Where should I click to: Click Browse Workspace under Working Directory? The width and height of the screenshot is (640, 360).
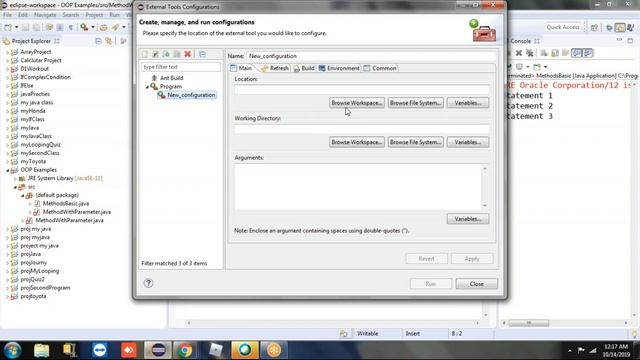(357, 142)
